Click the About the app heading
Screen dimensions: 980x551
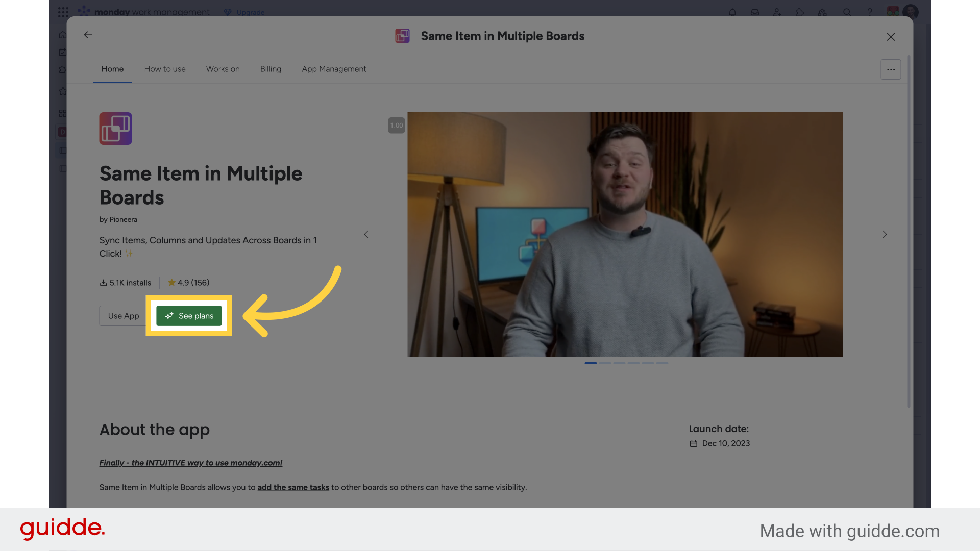pyautogui.click(x=155, y=430)
